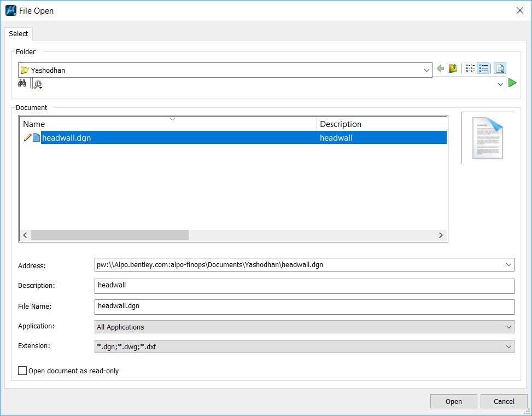Expand the Extension filter dropdown
This screenshot has width=532, height=416.
(x=508, y=346)
